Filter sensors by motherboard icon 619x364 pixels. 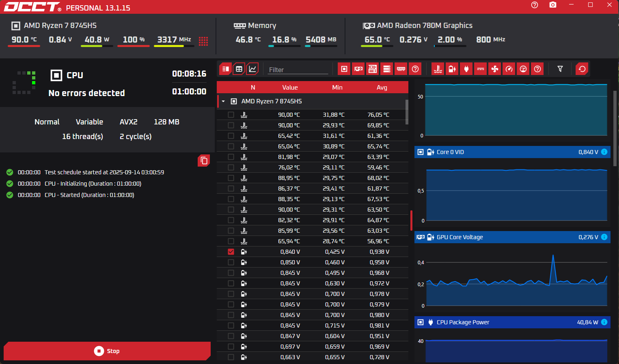(x=373, y=69)
